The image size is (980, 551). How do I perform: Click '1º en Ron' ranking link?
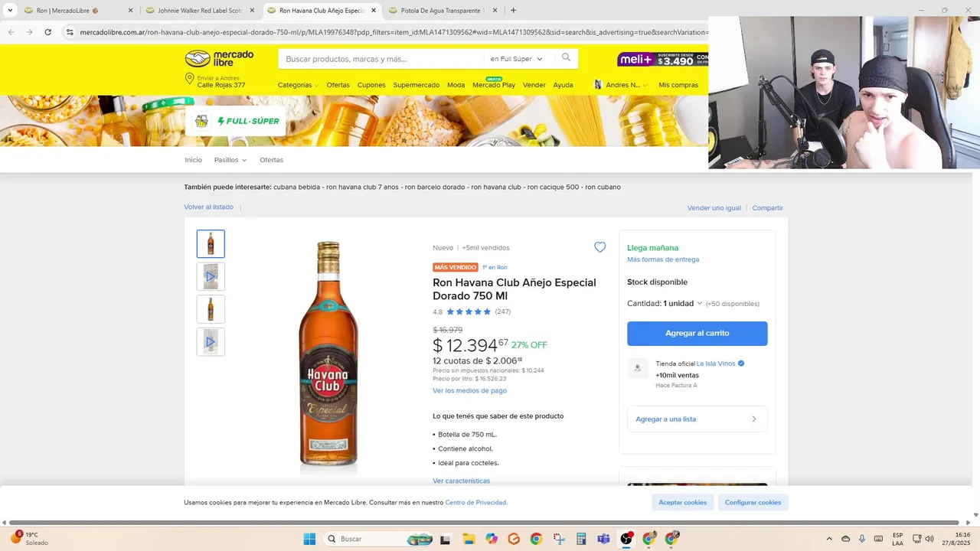pyautogui.click(x=495, y=267)
